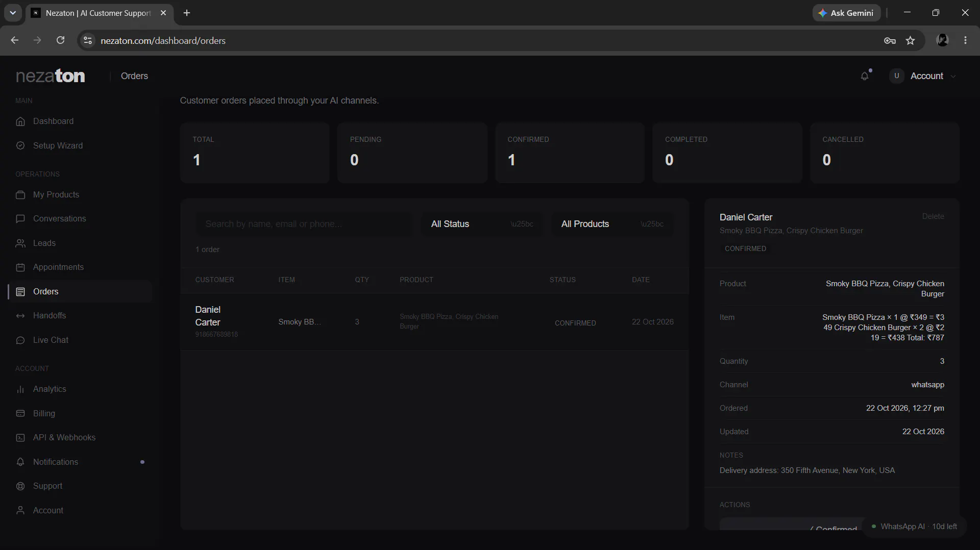Open Ask Gemini in browser
The image size is (980, 550).
(x=846, y=13)
